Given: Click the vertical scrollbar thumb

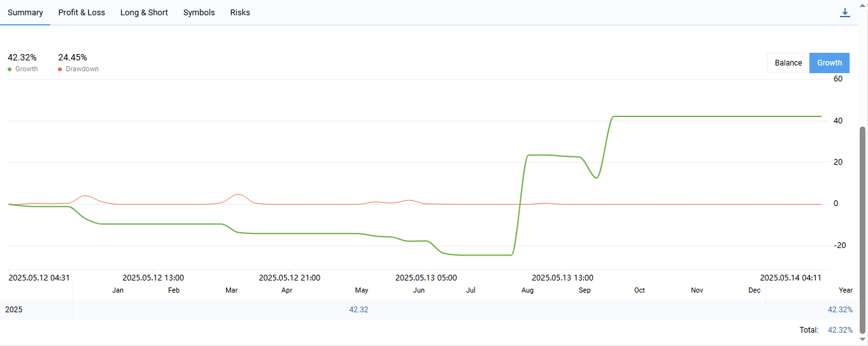Looking at the screenshot, I should 863,229.
